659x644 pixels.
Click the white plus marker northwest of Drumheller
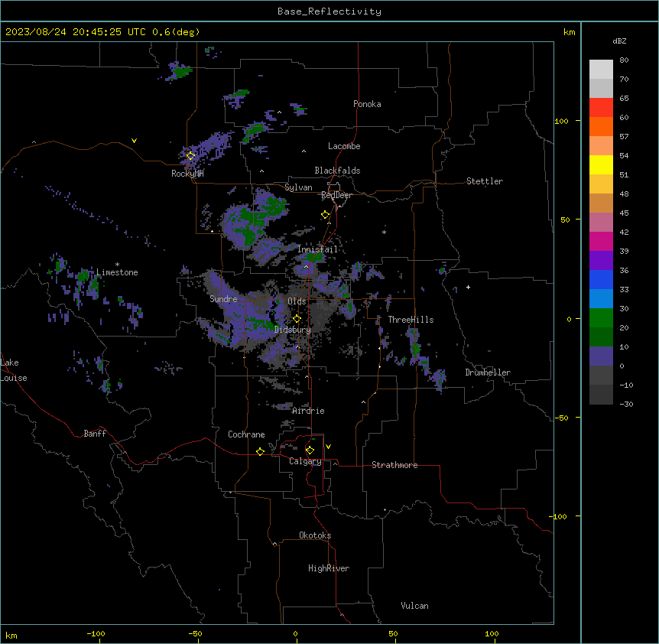468,287
